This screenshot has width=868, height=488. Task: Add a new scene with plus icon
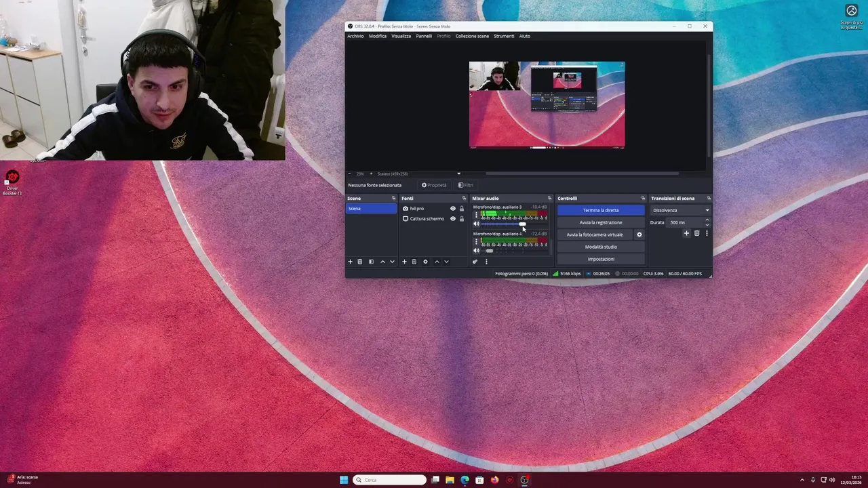tap(351, 262)
